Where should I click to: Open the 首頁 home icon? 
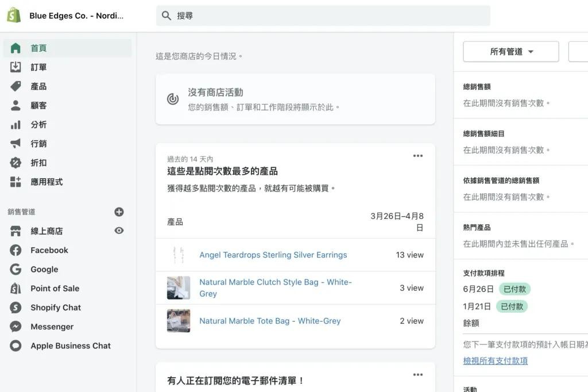coord(16,48)
